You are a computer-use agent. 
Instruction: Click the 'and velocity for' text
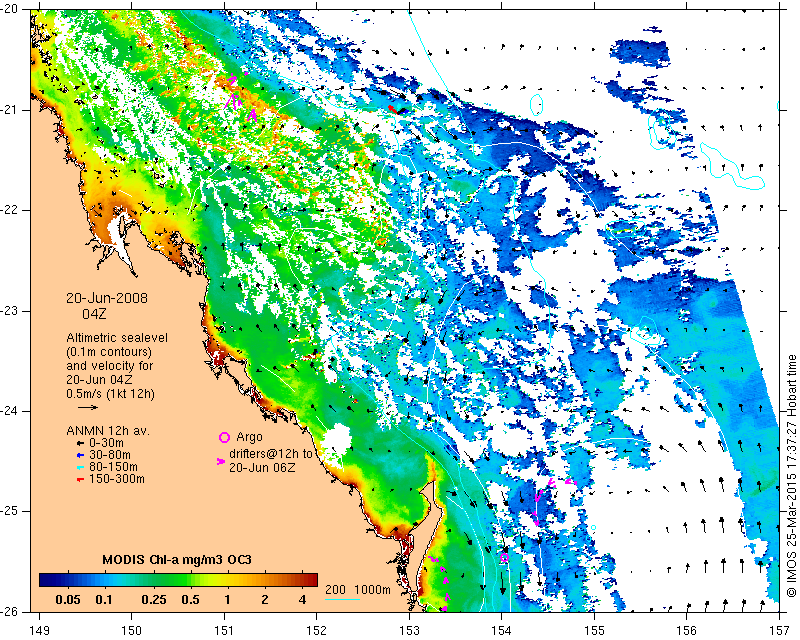110,365
